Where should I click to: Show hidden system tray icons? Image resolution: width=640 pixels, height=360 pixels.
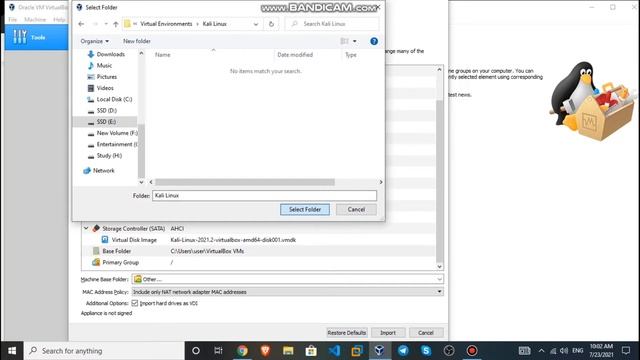(x=541, y=351)
